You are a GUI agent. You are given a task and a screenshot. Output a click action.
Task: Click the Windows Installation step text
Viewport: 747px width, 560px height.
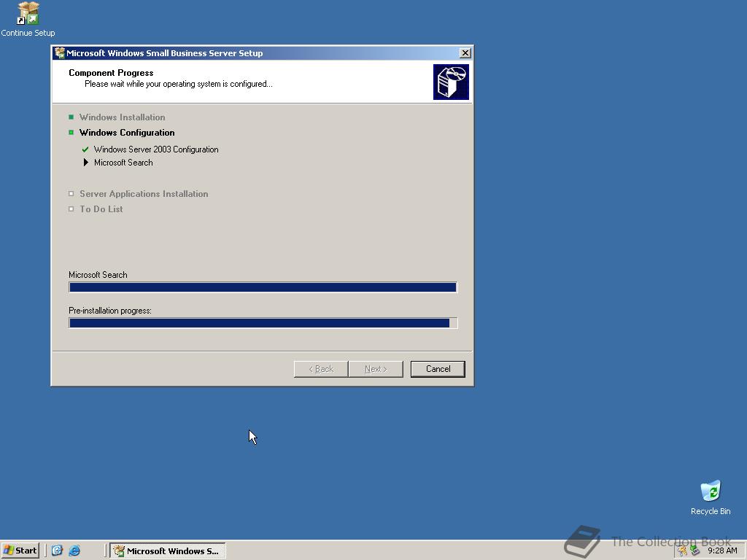click(123, 117)
